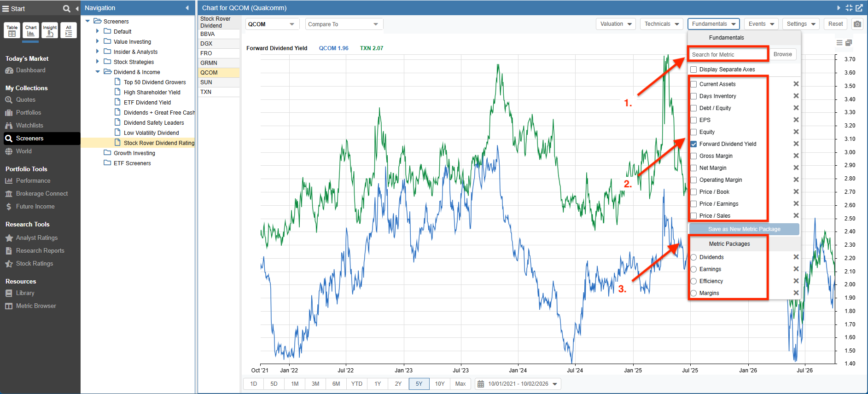This screenshot has height=394, width=868.
Task: Check the Gross Margin metric
Action: click(693, 156)
